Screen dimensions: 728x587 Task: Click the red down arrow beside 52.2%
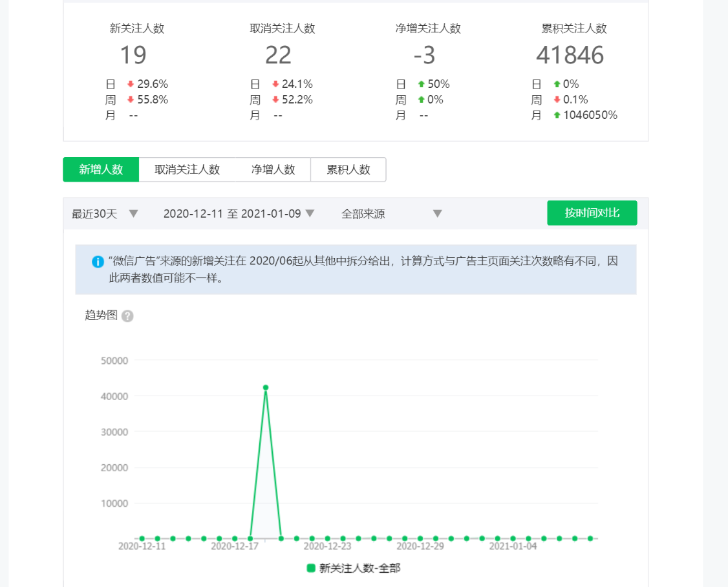pyautogui.click(x=275, y=100)
